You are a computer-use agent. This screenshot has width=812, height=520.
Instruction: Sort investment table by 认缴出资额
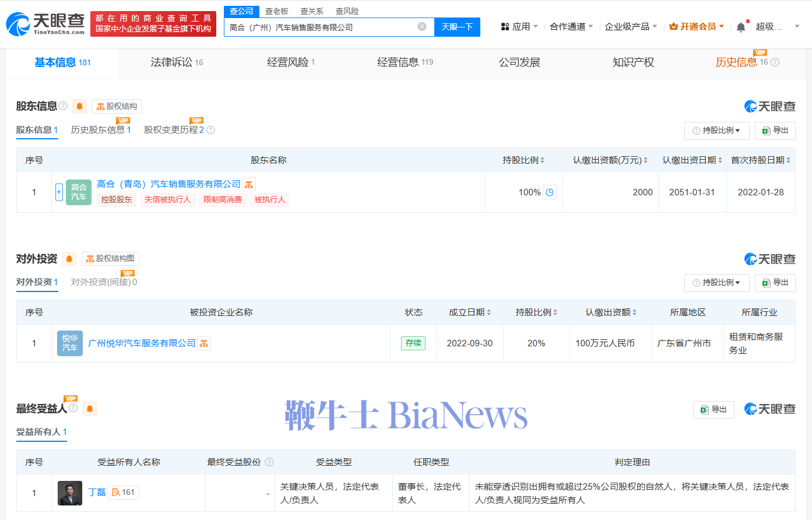click(634, 312)
